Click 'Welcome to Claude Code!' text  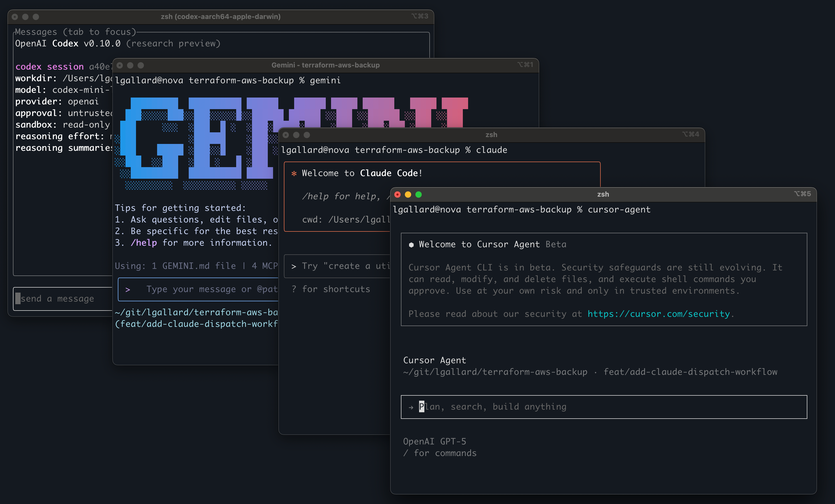[362, 173]
